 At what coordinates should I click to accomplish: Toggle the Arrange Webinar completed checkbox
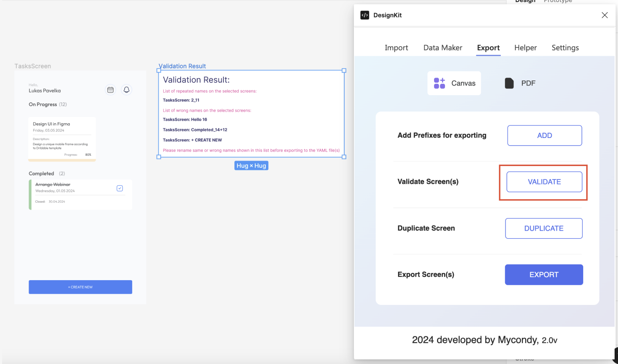120,188
